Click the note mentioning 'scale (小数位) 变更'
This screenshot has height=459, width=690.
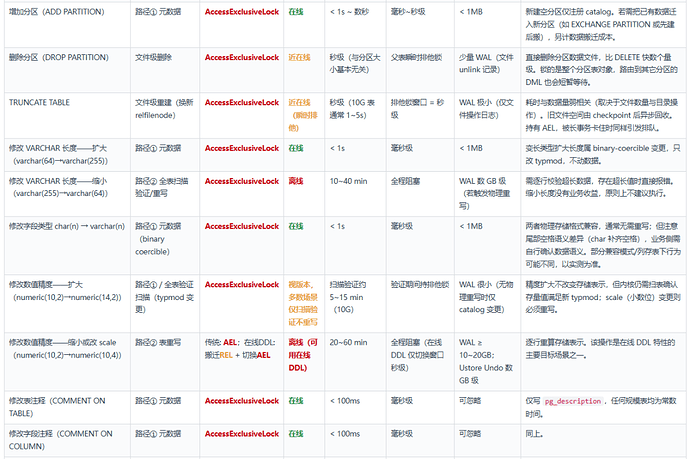pos(603,303)
